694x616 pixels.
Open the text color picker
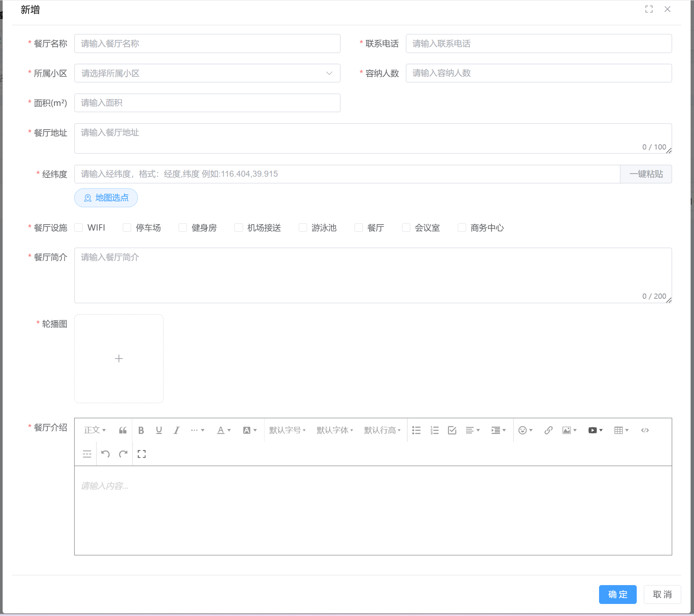(x=223, y=430)
